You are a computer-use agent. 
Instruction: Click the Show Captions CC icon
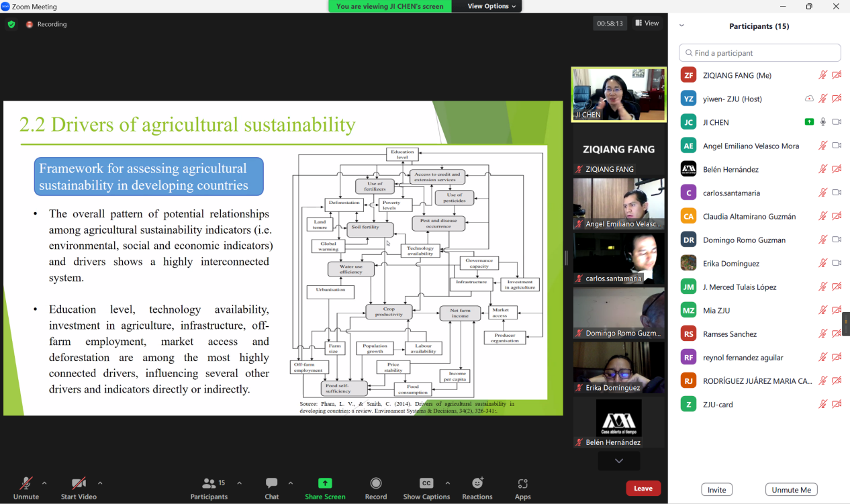point(426,483)
